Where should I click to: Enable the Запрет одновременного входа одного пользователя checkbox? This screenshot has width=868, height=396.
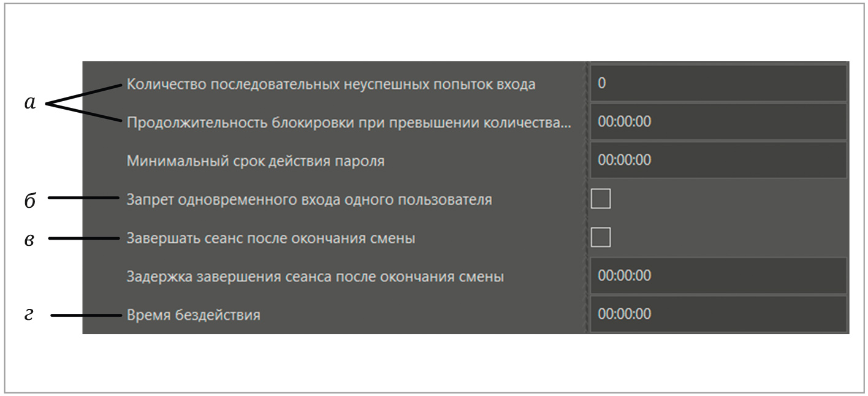click(600, 199)
